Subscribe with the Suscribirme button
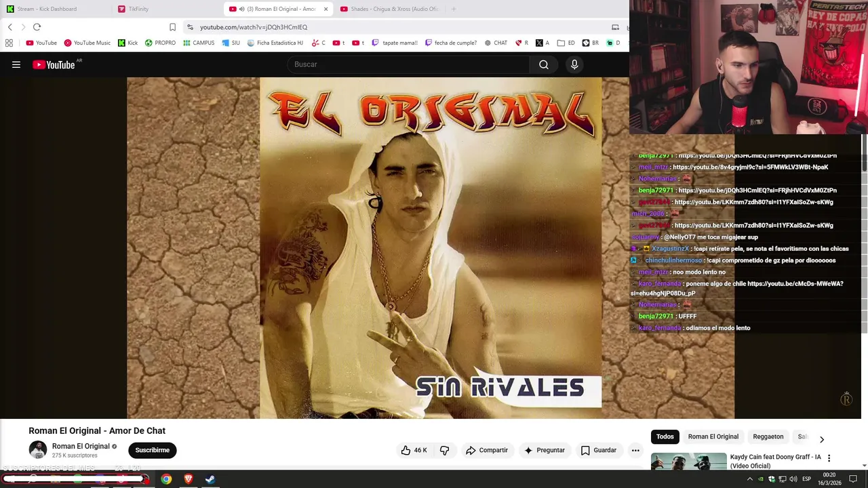868x488 pixels. coord(153,450)
